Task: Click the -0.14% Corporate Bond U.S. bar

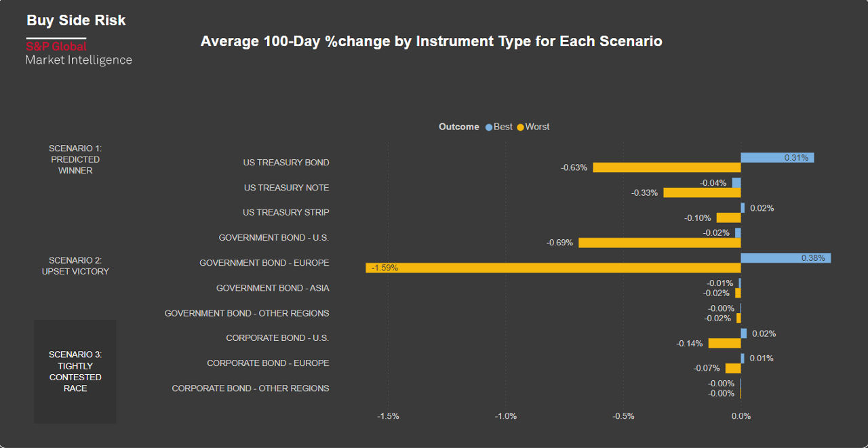Action: click(x=724, y=344)
